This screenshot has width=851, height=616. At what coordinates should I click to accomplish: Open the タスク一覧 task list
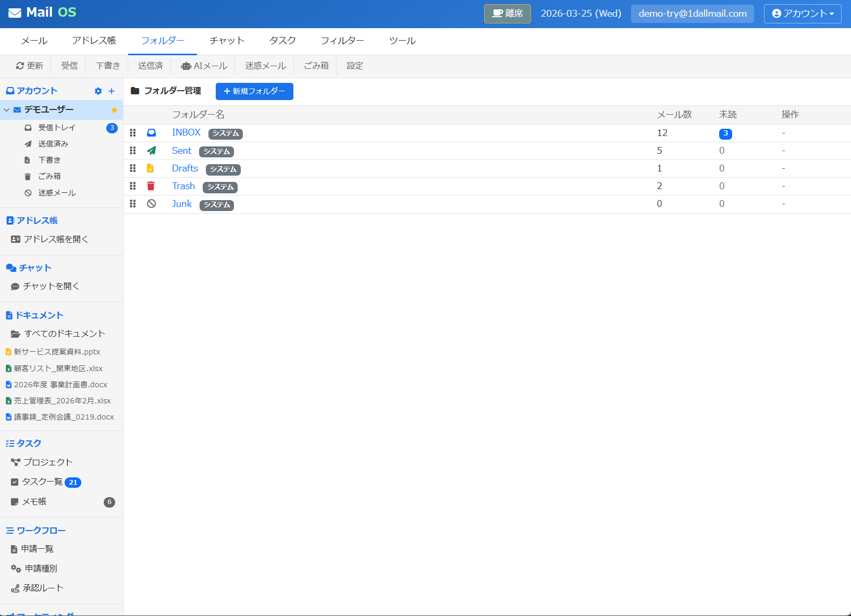42,482
